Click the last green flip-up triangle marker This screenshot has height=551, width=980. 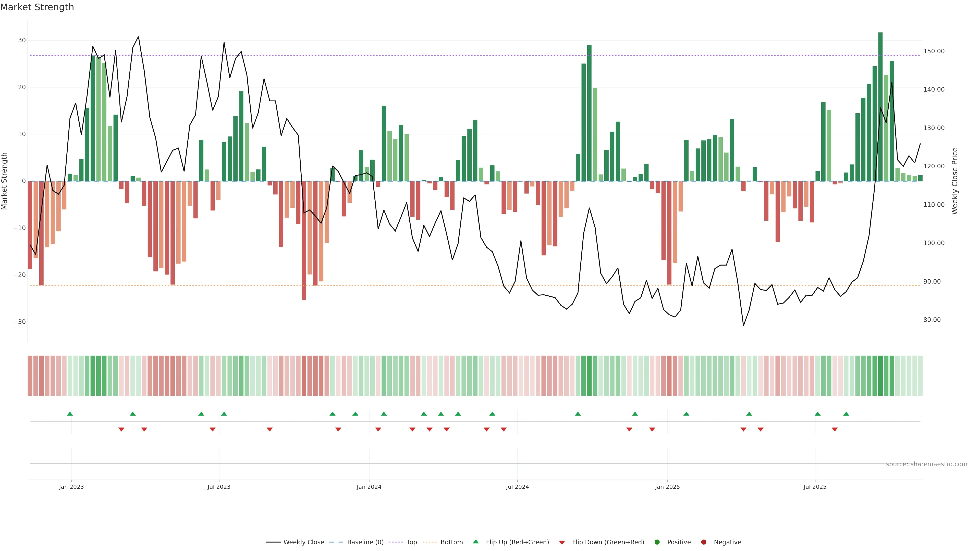click(x=846, y=414)
